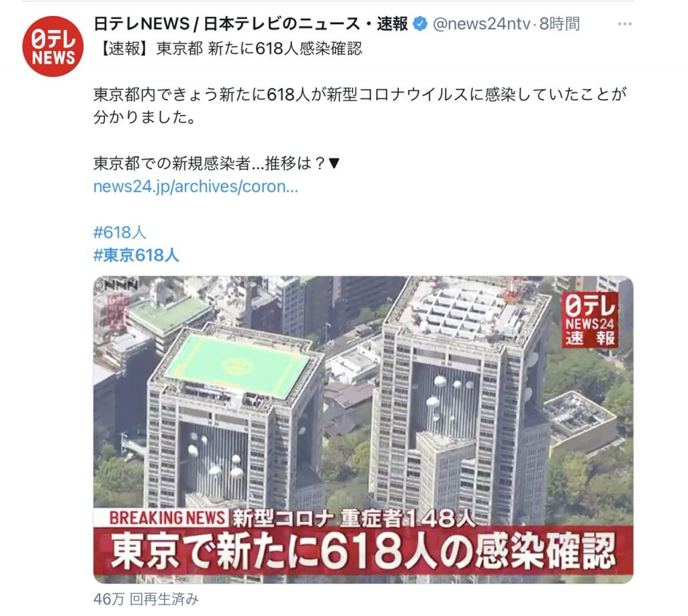Click the 新型コロナ 重症者148人 caption
The height and width of the screenshot is (616, 688).
coord(353,519)
